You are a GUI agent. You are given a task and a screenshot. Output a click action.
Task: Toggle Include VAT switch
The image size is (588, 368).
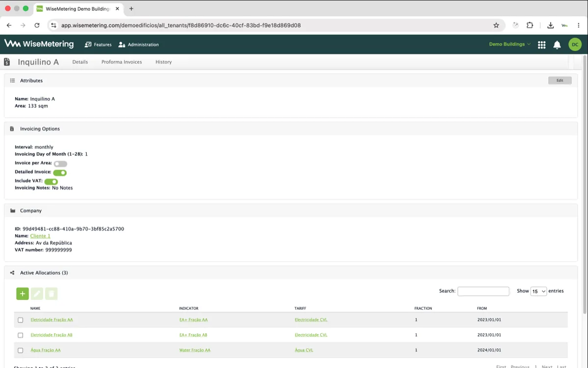51,182
